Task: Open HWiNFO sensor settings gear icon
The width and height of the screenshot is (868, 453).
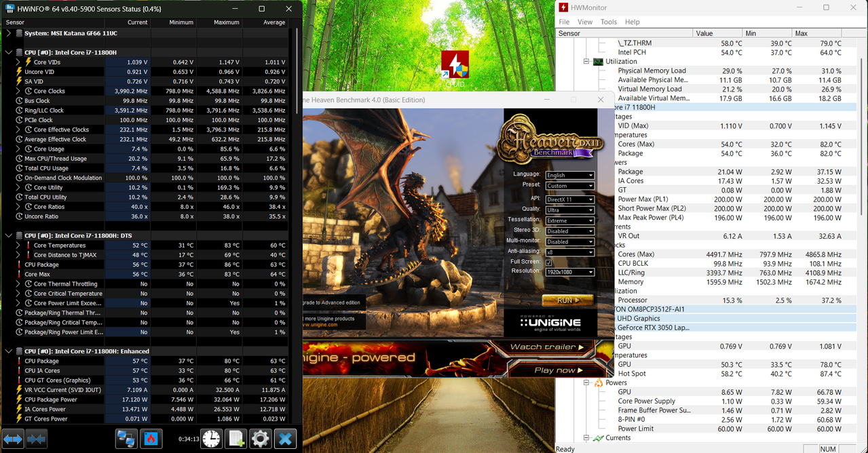Action: (x=261, y=438)
